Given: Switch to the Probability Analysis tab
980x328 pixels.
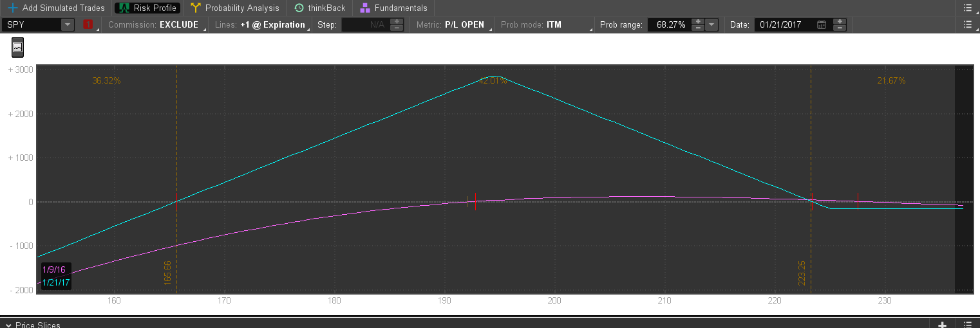Looking at the screenshot, I should coord(235,8).
